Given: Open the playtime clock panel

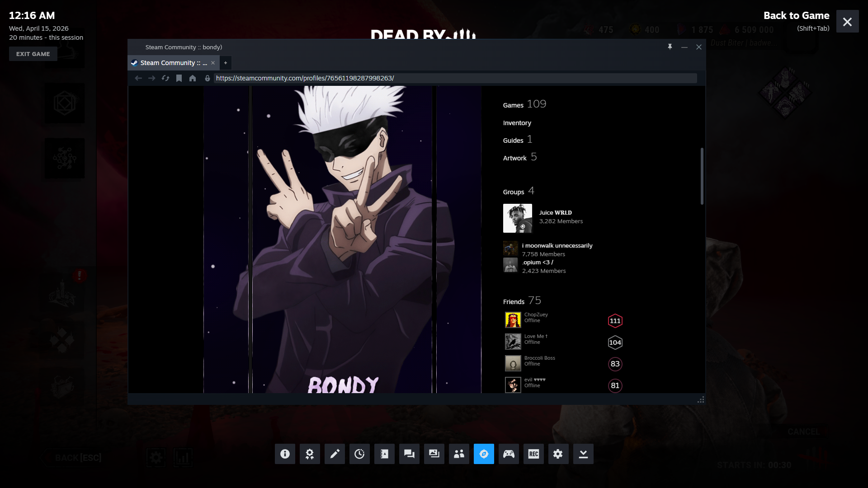Looking at the screenshot, I should (x=359, y=454).
